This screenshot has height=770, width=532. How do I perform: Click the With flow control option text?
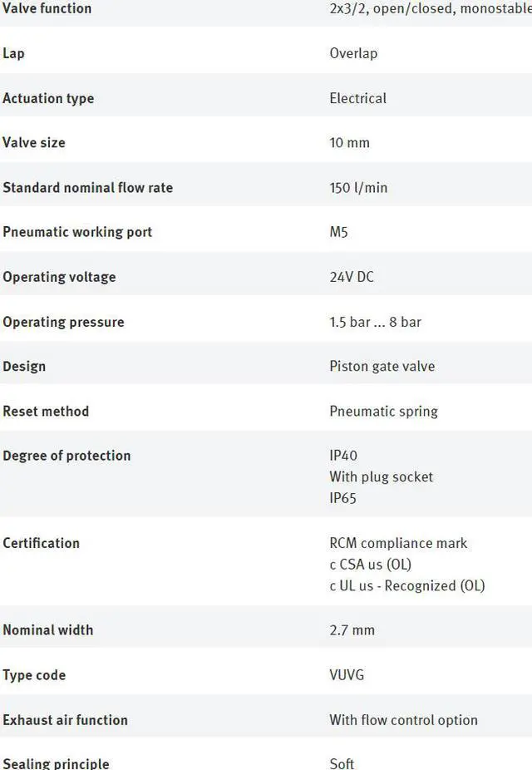[403, 720]
